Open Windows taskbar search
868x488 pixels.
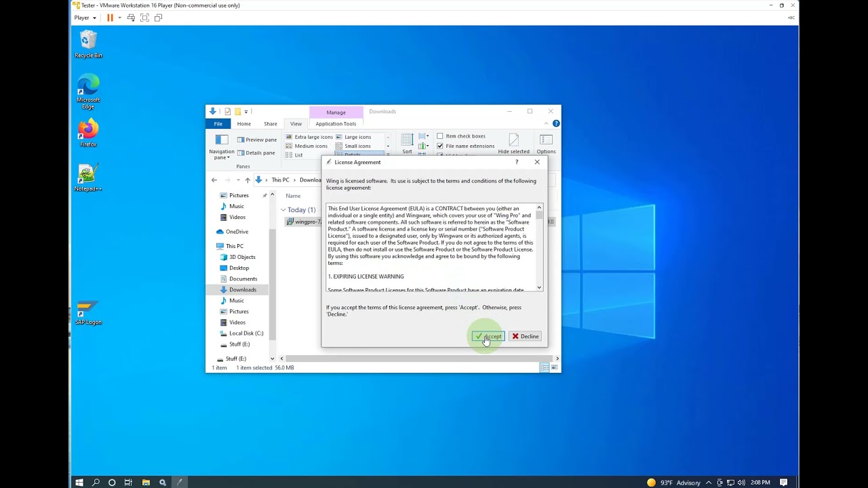(x=96, y=483)
